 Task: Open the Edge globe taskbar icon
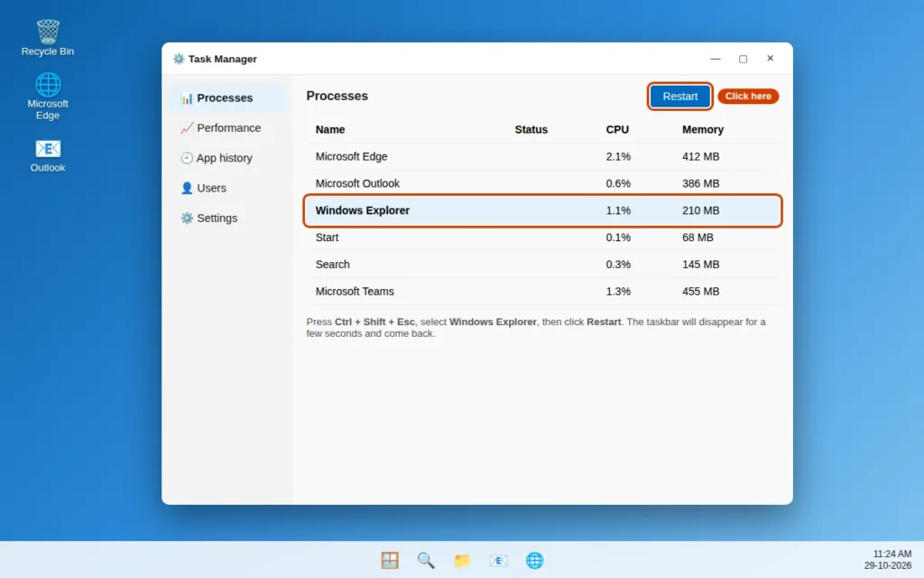(534, 560)
